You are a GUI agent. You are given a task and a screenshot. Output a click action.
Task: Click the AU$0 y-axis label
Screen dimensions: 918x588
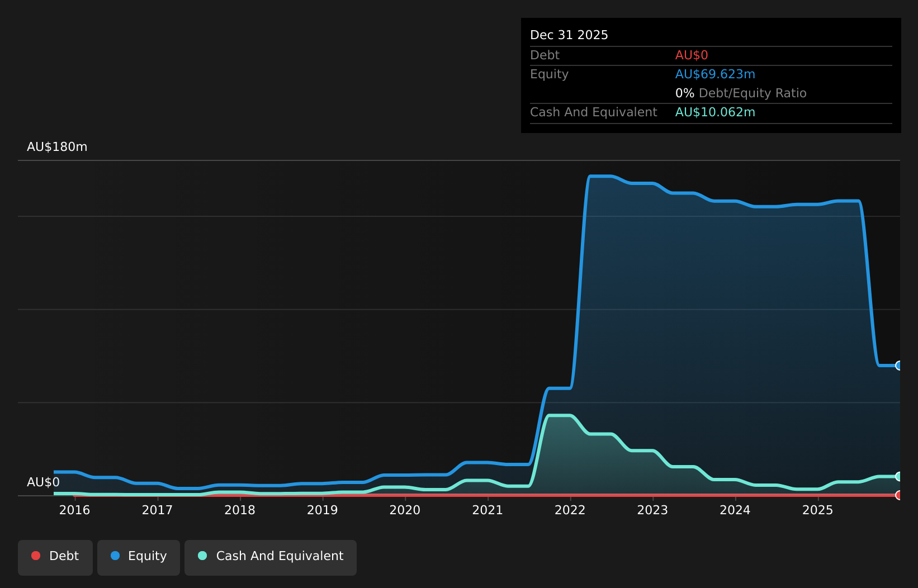click(x=43, y=482)
